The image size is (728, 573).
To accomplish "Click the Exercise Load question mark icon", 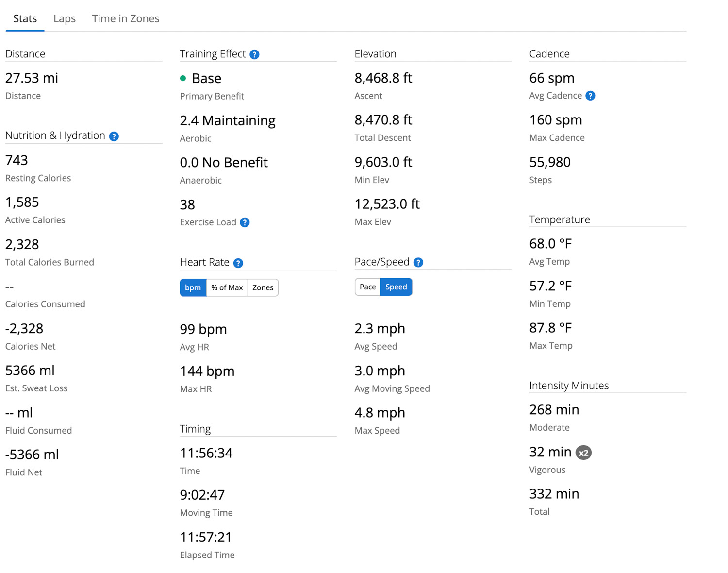I will (x=245, y=222).
